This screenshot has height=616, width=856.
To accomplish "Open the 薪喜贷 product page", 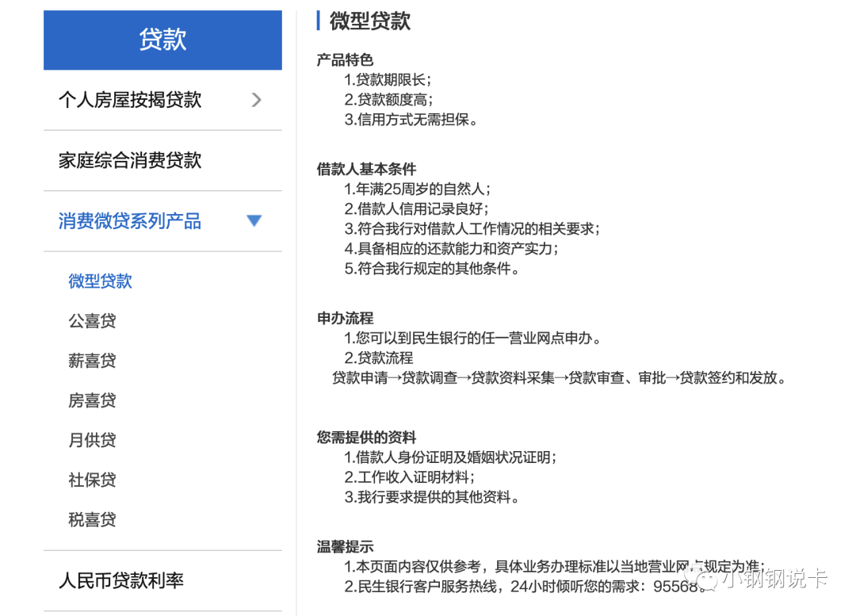I will [93, 360].
